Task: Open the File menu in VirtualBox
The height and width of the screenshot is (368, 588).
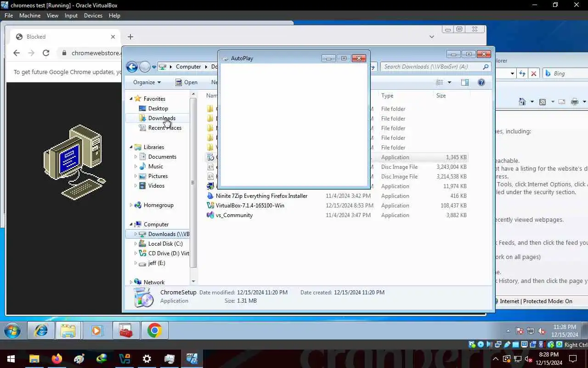Action: [x=9, y=16]
